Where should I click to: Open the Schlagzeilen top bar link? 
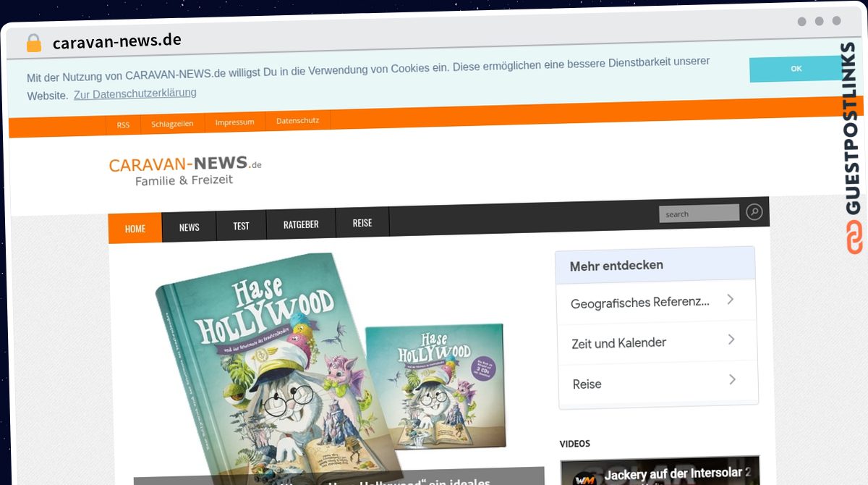click(x=172, y=123)
